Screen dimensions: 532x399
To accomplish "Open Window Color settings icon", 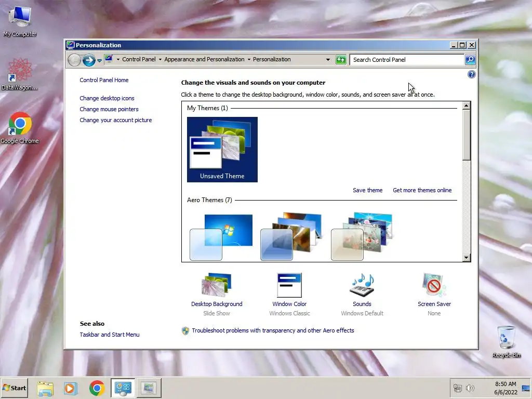I will (x=289, y=285).
